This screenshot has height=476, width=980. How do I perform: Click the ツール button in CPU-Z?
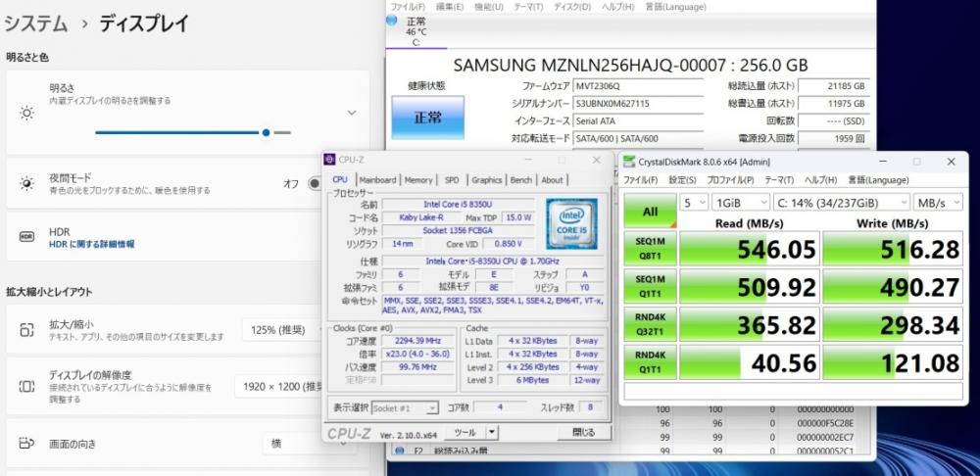(464, 432)
